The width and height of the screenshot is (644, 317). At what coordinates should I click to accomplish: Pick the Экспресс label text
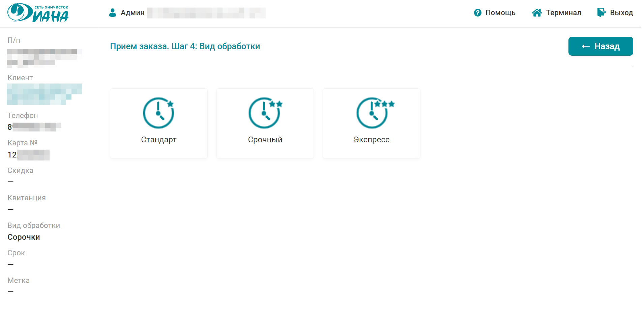click(x=371, y=140)
